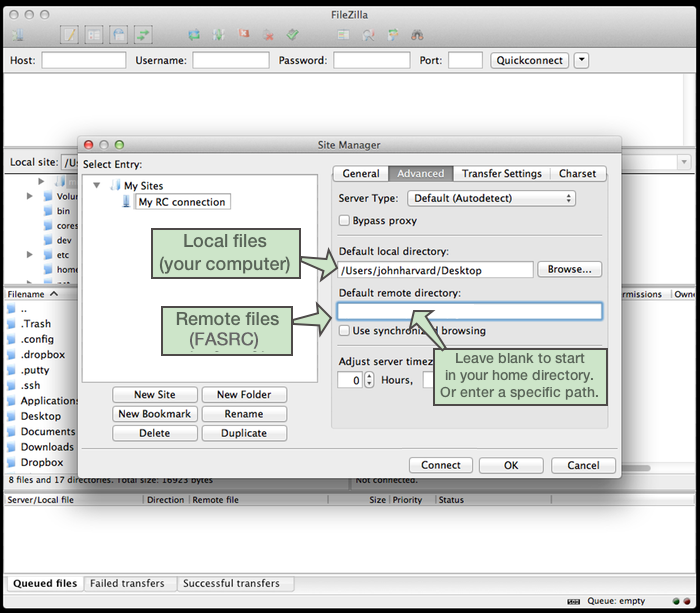Toggle directory comparison magnifier icon
The width and height of the screenshot is (700, 613).
click(368, 35)
